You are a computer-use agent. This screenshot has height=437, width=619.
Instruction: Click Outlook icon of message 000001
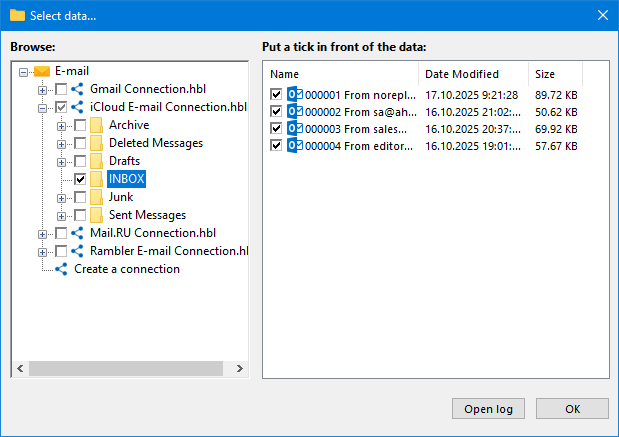click(295, 95)
